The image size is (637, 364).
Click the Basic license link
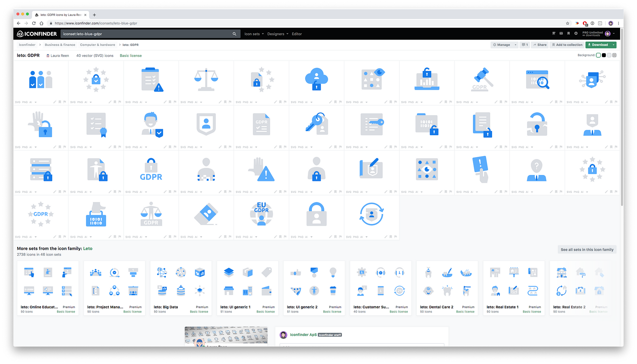130,55
